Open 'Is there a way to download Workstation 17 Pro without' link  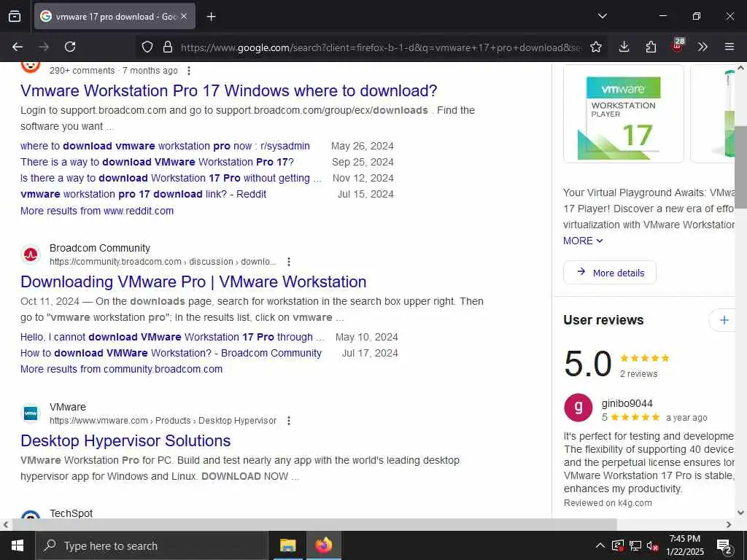coord(171,178)
